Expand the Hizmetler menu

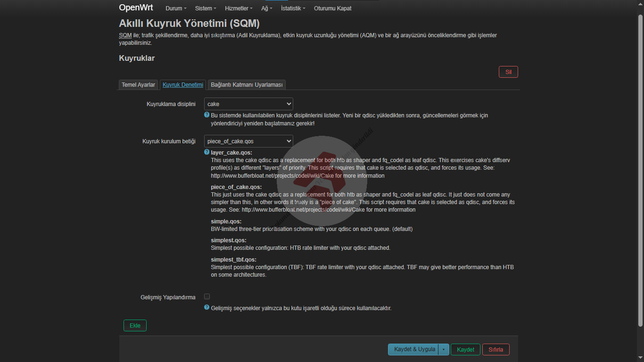coord(239,8)
